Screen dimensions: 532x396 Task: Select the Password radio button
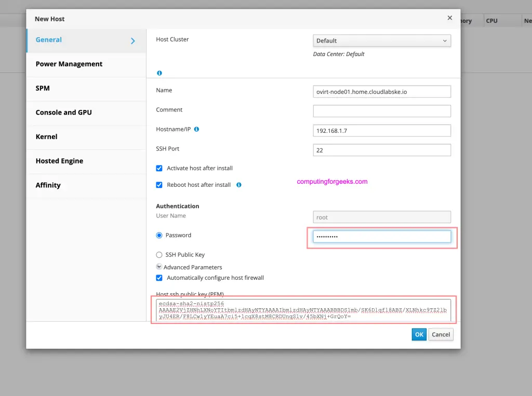click(159, 235)
